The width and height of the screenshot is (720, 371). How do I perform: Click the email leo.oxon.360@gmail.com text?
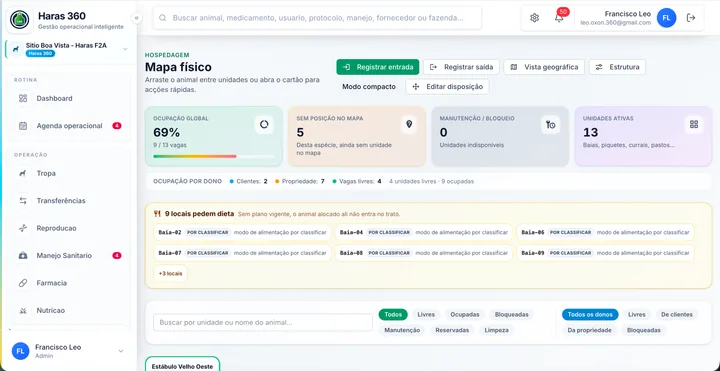coord(615,22)
